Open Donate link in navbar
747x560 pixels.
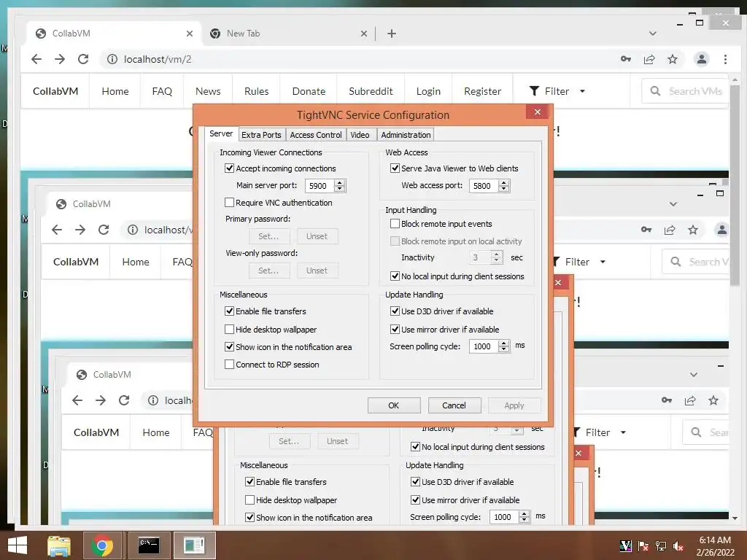[x=309, y=91]
